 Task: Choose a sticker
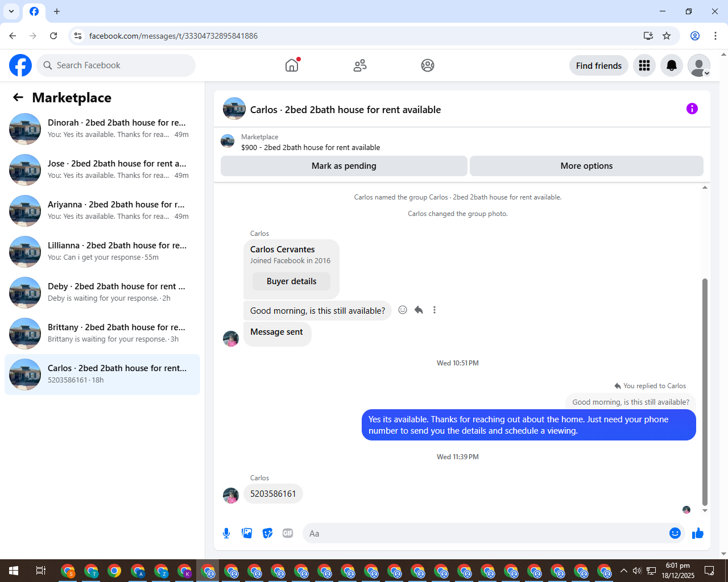click(267, 533)
